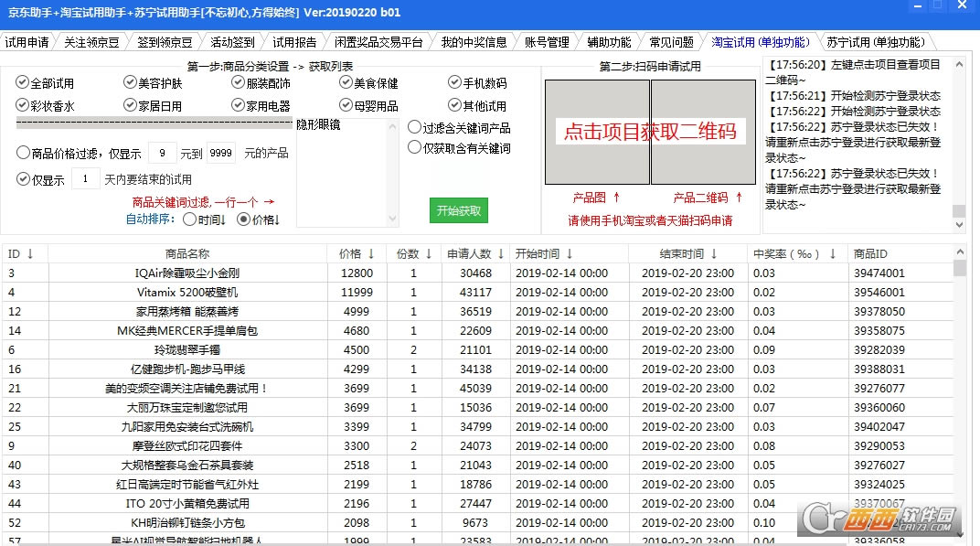This screenshot has height=546, width=980.
Task: Toggle the 手机数码 category checkbox
Action: click(454, 82)
